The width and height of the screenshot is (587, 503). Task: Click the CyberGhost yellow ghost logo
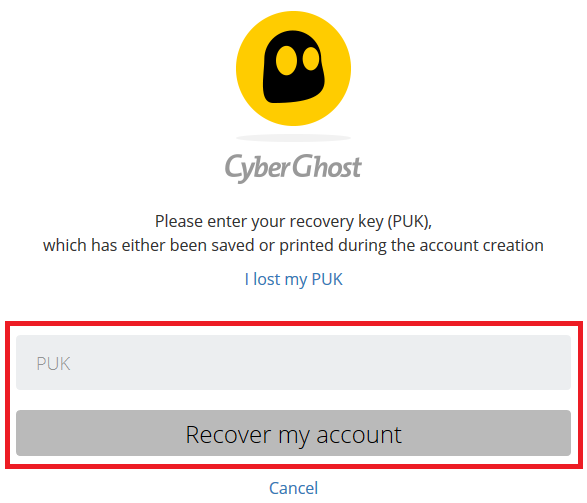coord(294,68)
